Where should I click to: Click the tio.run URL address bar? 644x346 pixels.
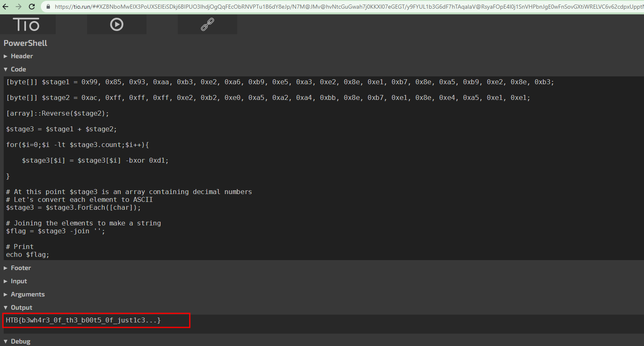(x=330, y=7)
